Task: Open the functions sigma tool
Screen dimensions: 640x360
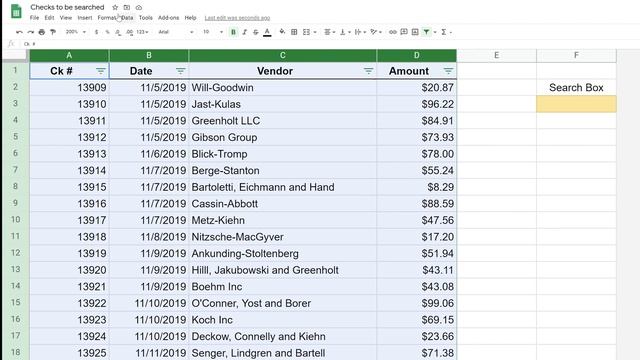Action: click(x=444, y=32)
